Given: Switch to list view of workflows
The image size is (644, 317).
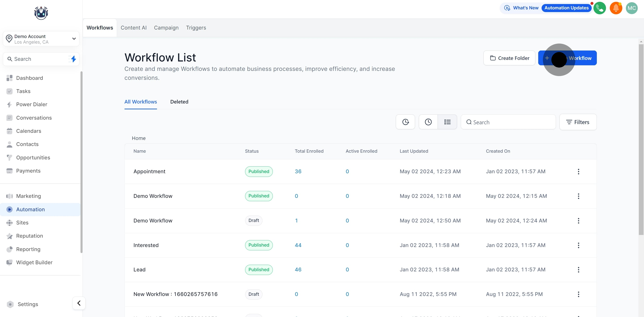Looking at the screenshot, I should 447,122.
